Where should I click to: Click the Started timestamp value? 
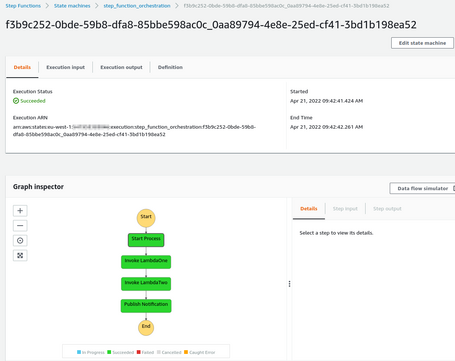[326, 101]
